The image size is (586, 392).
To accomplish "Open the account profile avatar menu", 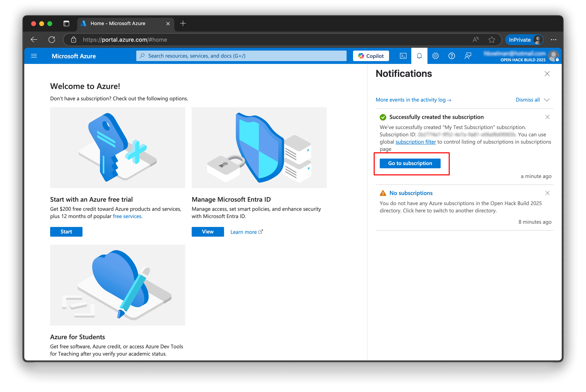I will tap(553, 56).
